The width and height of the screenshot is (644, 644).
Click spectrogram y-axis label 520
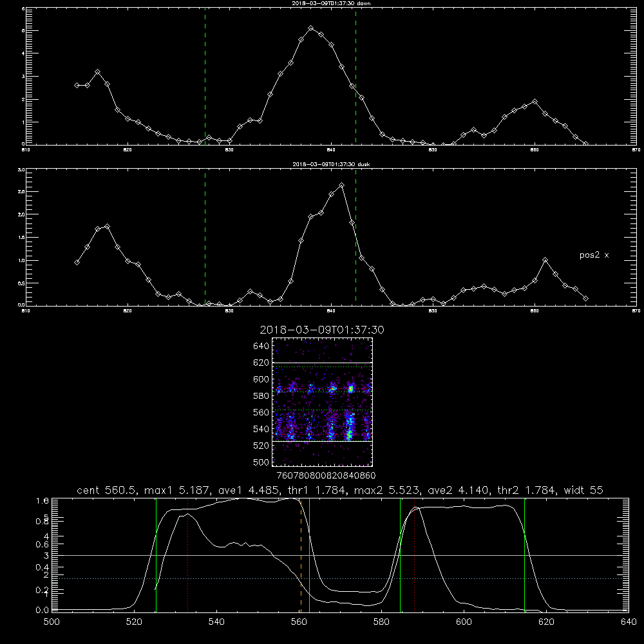coord(261,446)
